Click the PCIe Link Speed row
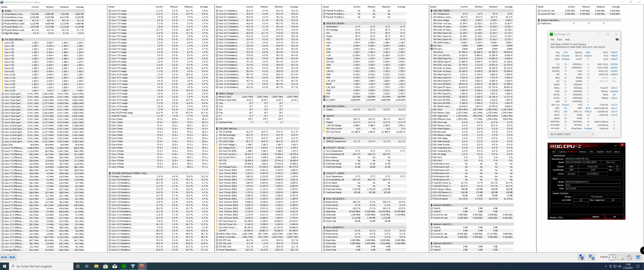 pos(472,199)
